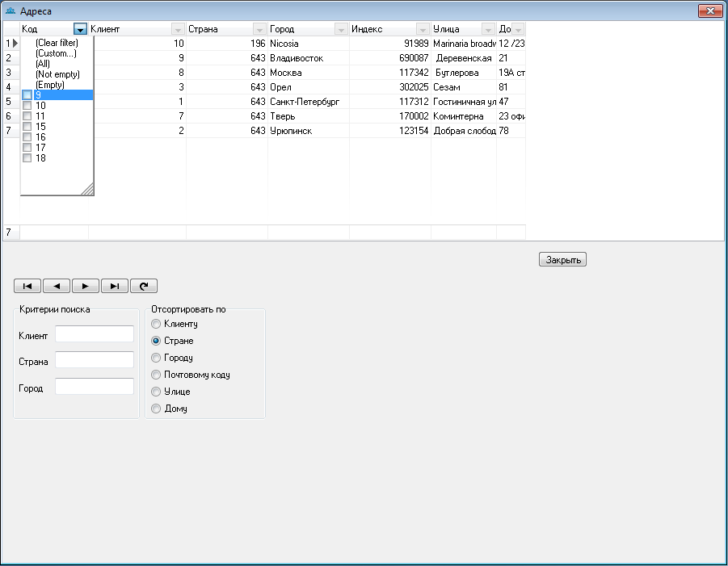Go to the first record in navigator
Image resolution: width=728 pixels, height=566 pixels.
27,286
